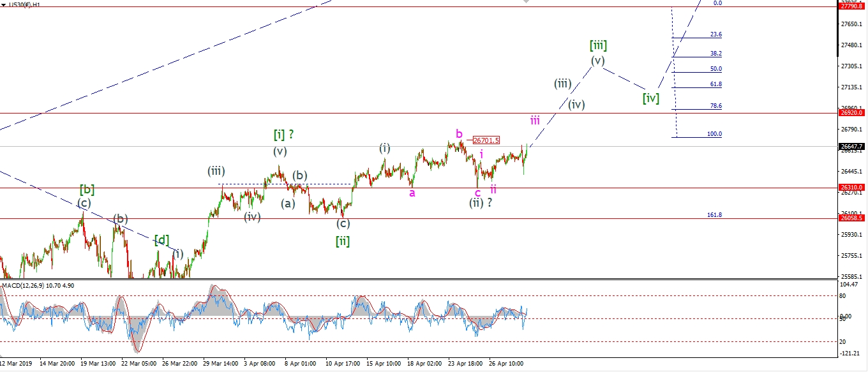
Task: Click the red 26058.5 price tag
Action: (x=851, y=218)
